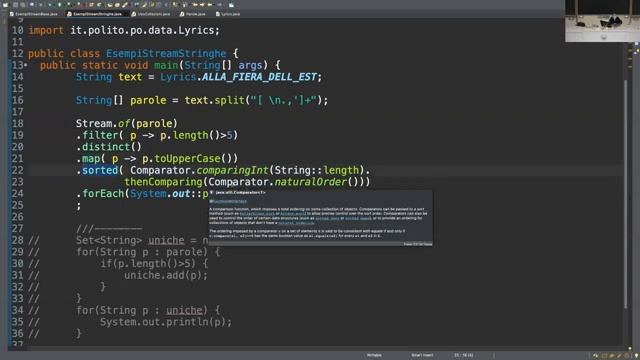
Task: Click the 'Writable' status bar entry
Action: 374,355
